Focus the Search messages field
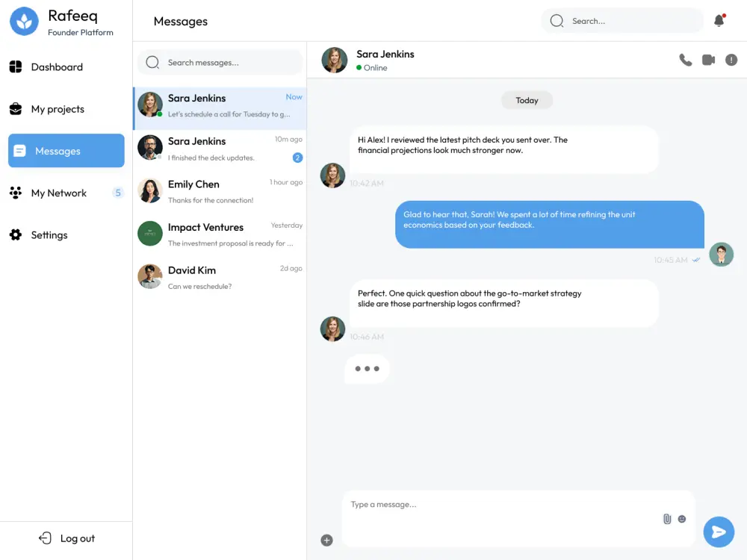The width and height of the screenshot is (747, 560). pyautogui.click(x=220, y=63)
